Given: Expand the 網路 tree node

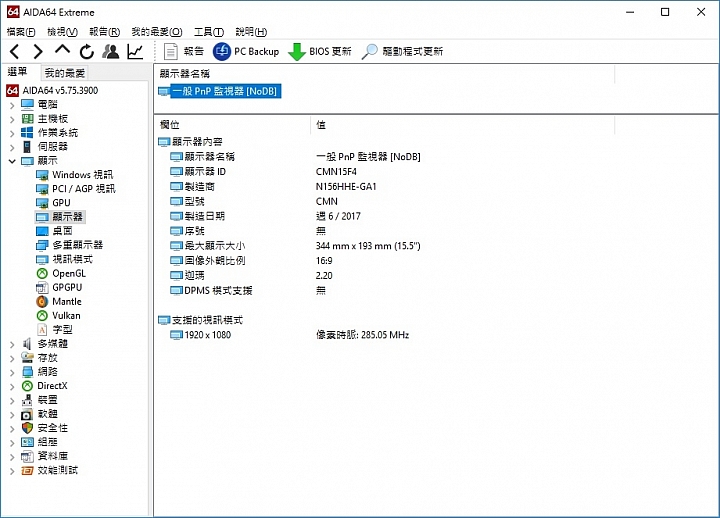Looking at the screenshot, I should tap(12, 372).
